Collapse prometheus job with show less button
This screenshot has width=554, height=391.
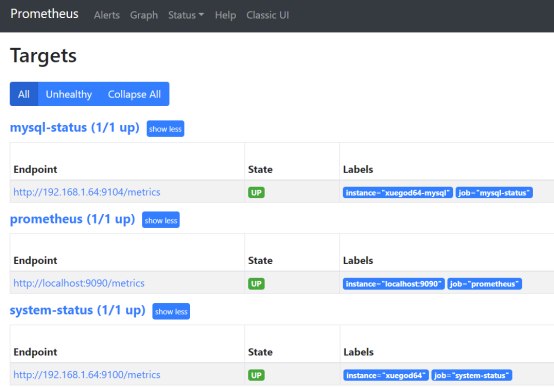pyautogui.click(x=161, y=220)
